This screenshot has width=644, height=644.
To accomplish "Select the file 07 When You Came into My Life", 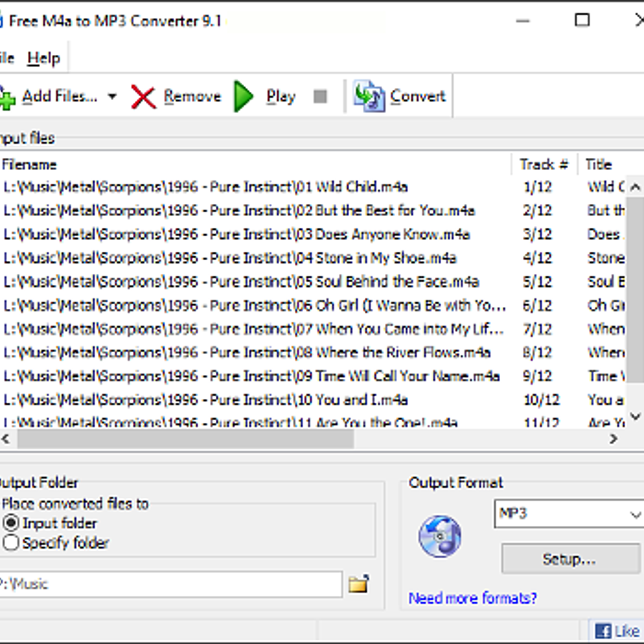I will click(254, 330).
